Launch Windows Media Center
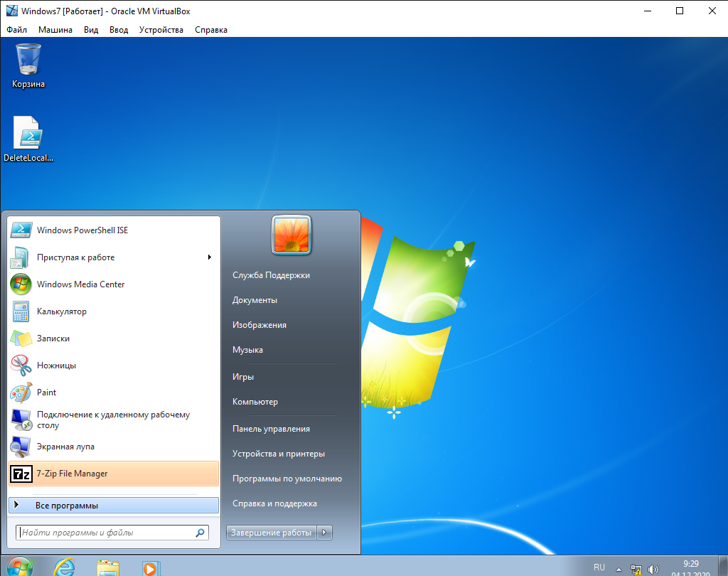The image size is (728, 576). coord(80,284)
